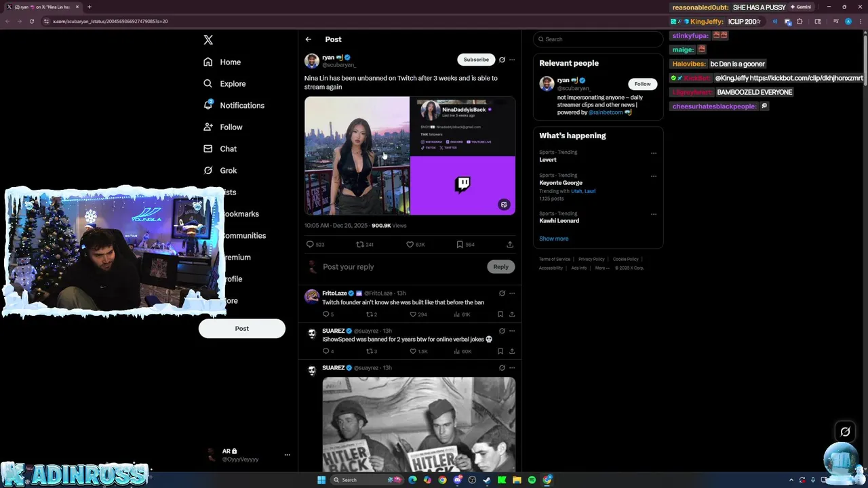Open the black-and-white newspaper image

click(419, 424)
